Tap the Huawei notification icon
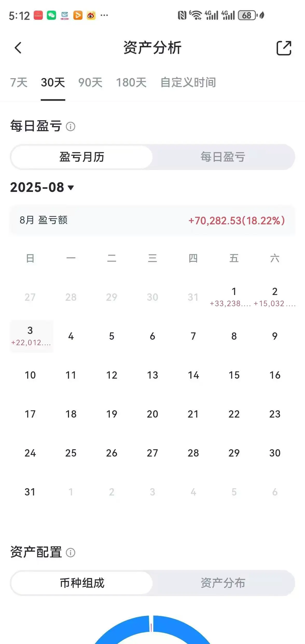The height and width of the screenshot is (644, 305). point(38,15)
